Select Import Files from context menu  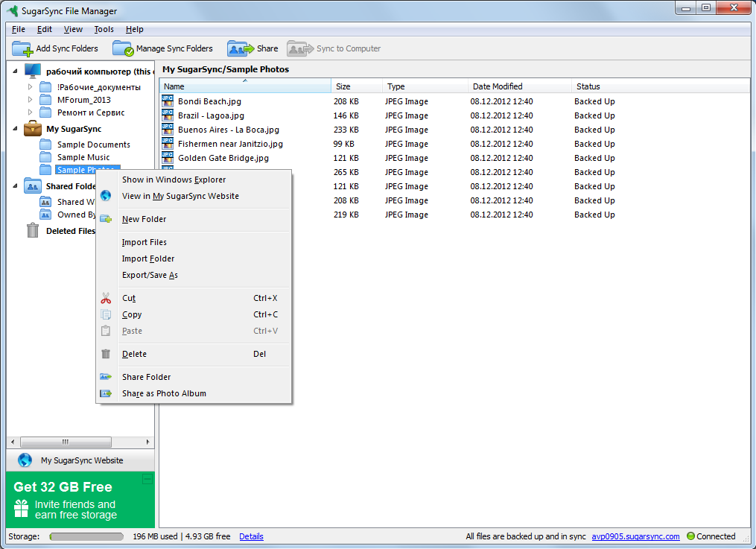[x=194, y=242]
